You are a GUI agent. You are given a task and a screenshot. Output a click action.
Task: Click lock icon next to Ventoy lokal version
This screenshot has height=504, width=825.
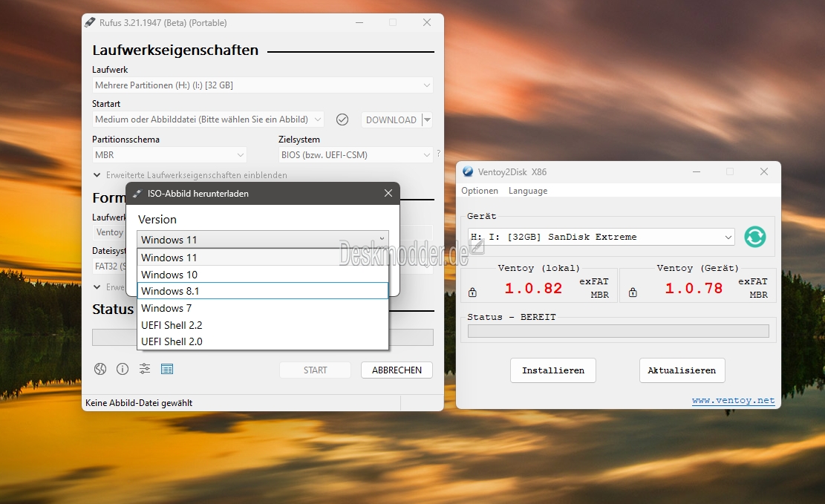pyautogui.click(x=472, y=292)
